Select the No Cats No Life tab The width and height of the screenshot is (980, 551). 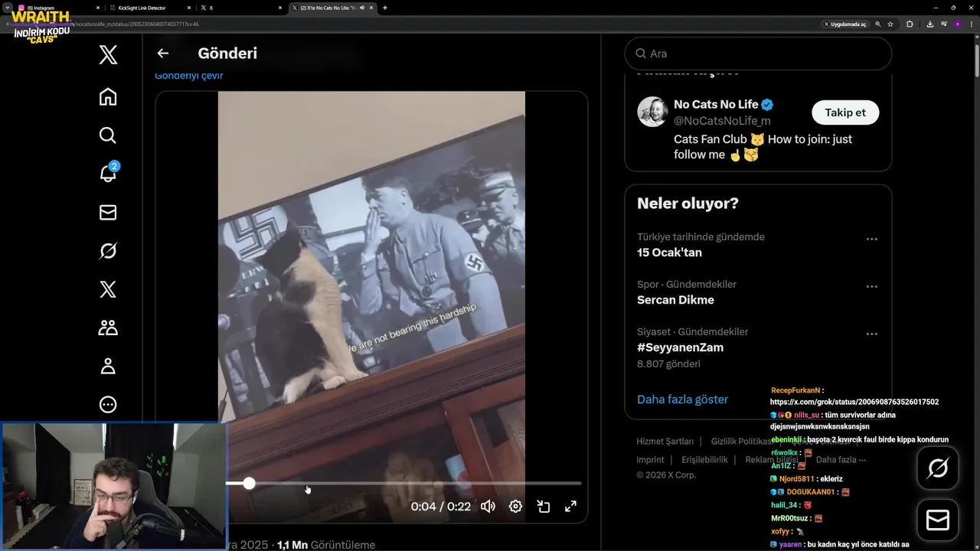(x=332, y=8)
